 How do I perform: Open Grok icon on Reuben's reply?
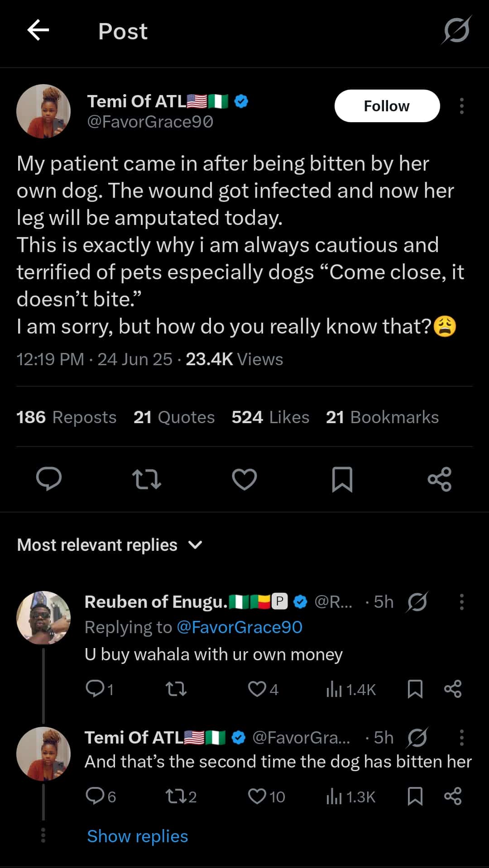[417, 602]
